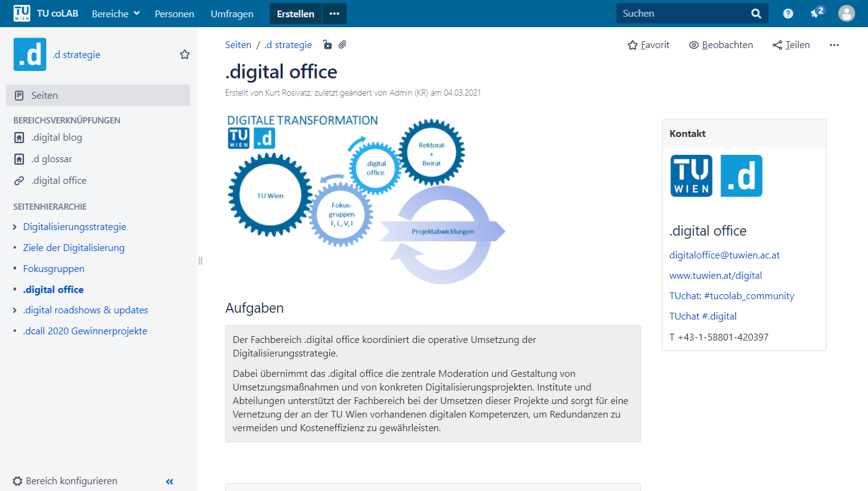This screenshot has height=491, width=868.
Task: Toggle Beobachten to watch the page
Action: tap(721, 45)
